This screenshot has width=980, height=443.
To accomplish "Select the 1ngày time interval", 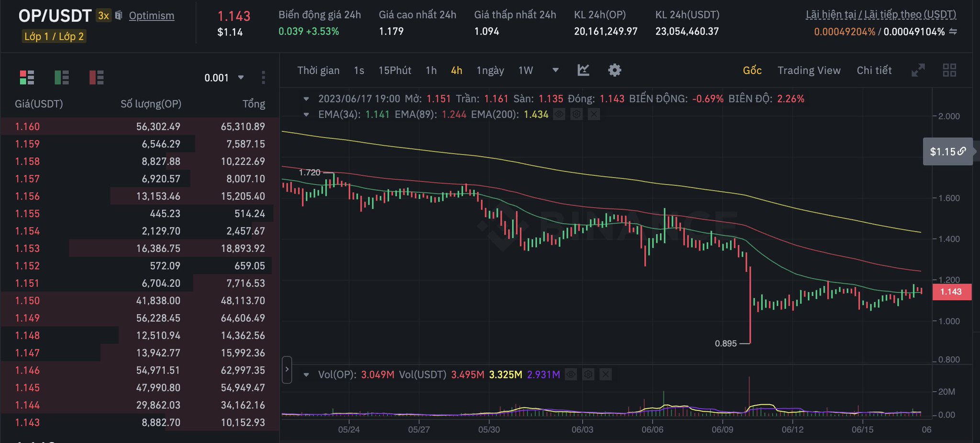I will (490, 70).
